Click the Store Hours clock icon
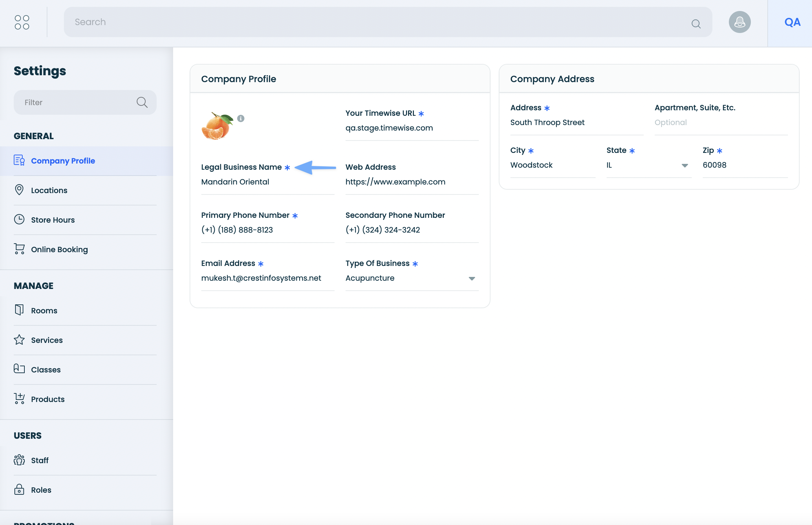Viewport: 812px width, 525px height. (x=19, y=220)
